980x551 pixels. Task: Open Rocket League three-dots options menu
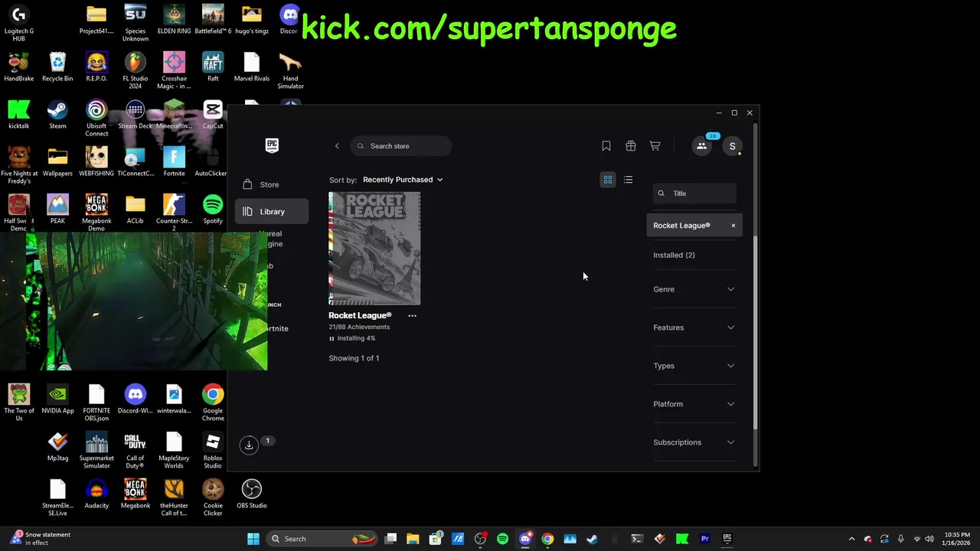412,315
